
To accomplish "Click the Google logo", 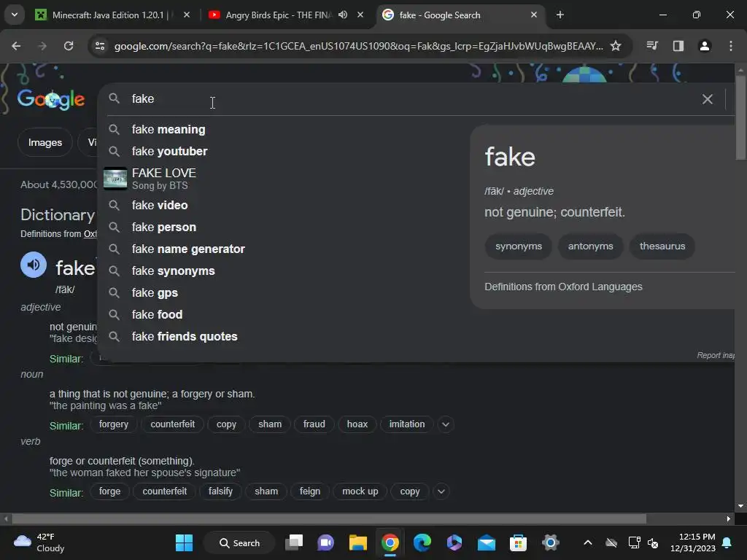I will click(51, 99).
